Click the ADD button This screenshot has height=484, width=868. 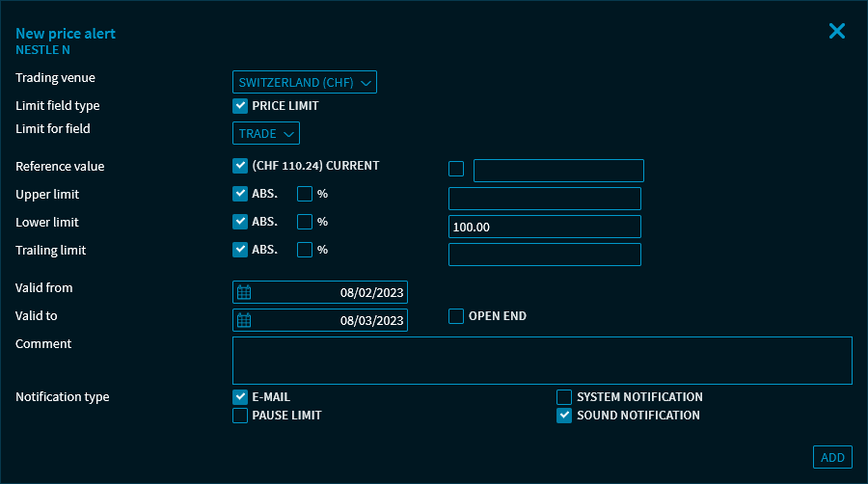pos(832,457)
